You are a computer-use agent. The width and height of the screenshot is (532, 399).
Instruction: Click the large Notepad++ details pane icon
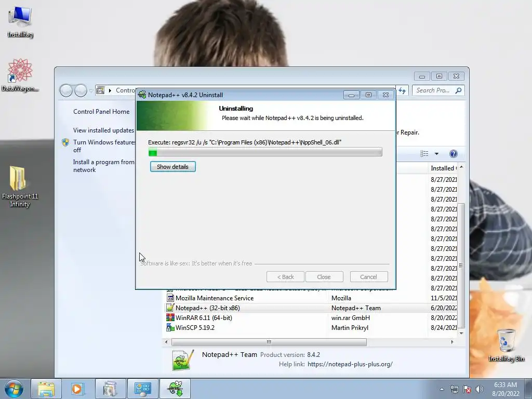pos(183,360)
